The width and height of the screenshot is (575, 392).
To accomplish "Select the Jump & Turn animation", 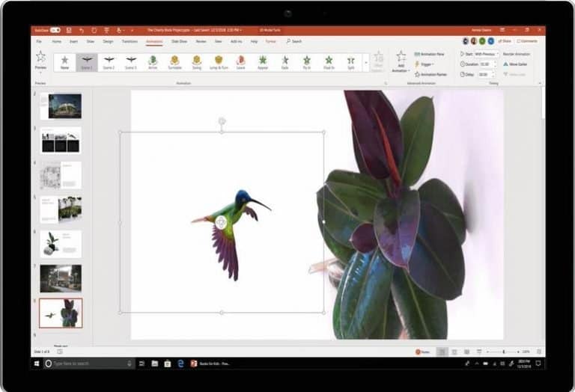I will point(219,62).
